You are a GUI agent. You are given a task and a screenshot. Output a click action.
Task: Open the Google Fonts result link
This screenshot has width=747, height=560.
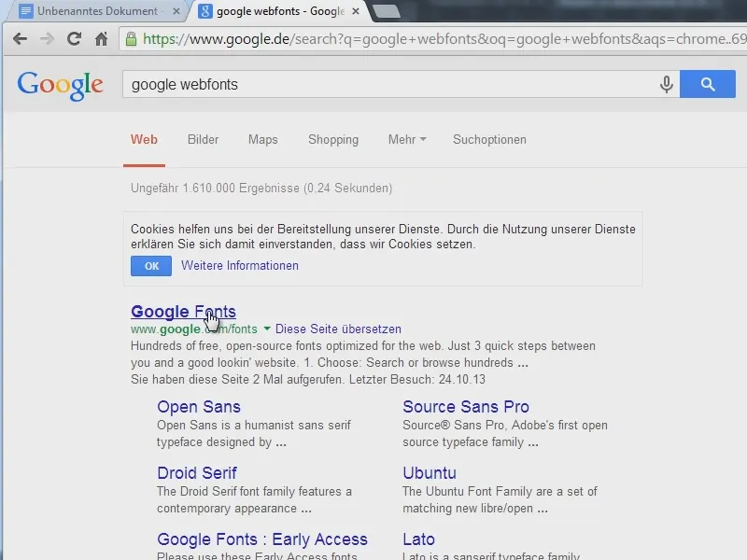(x=183, y=312)
